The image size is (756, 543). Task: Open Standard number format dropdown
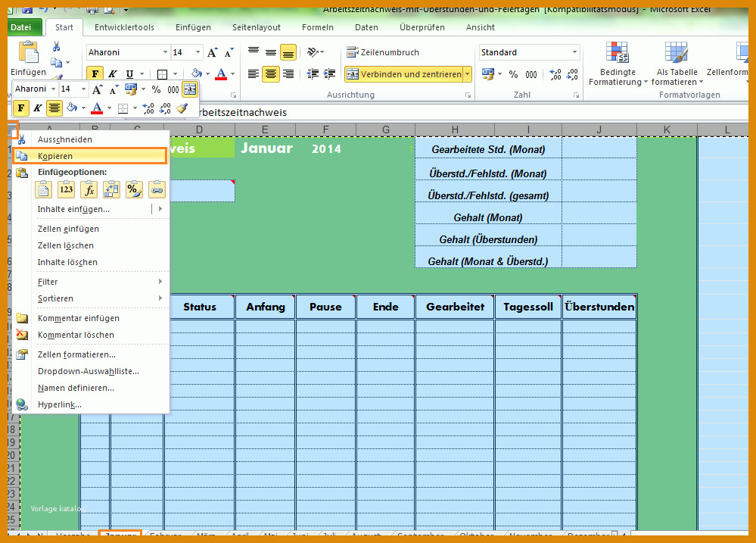574,52
